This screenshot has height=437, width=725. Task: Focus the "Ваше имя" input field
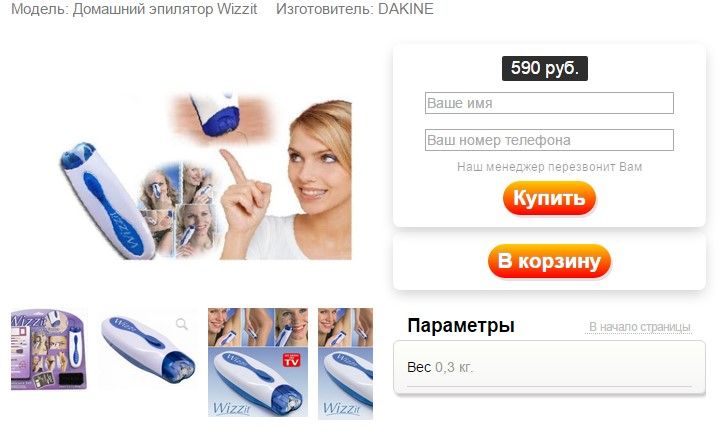[x=549, y=103]
